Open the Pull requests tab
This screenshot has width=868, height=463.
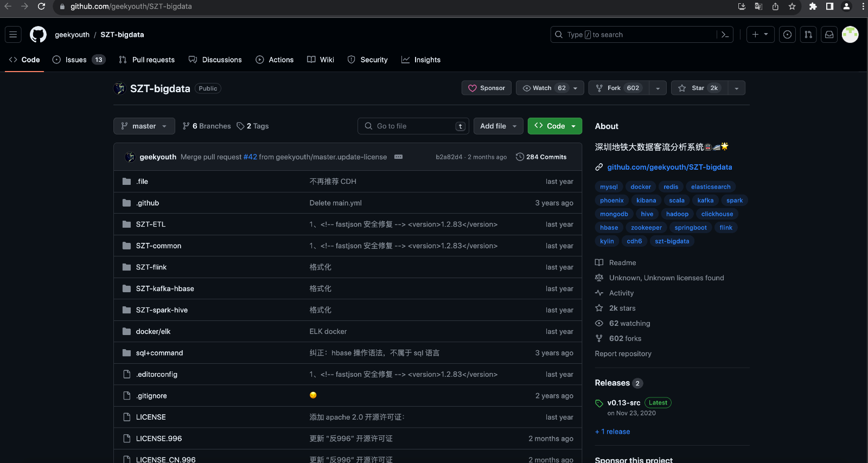tap(146, 60)
